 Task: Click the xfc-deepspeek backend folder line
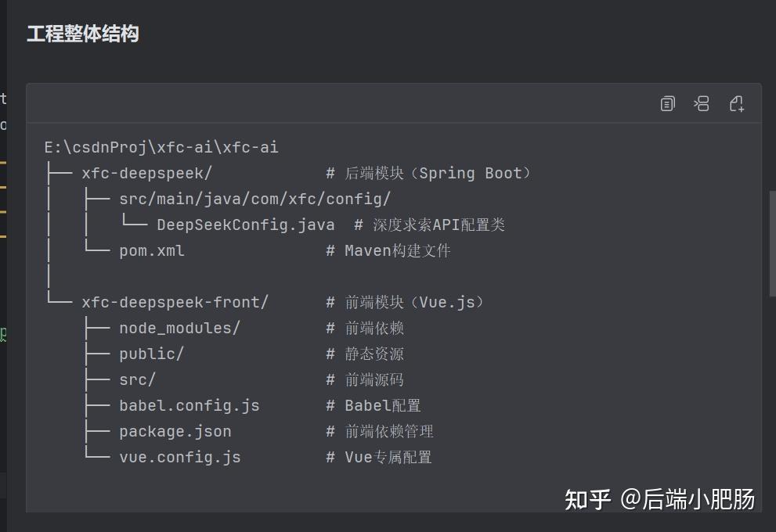point(145,173)
